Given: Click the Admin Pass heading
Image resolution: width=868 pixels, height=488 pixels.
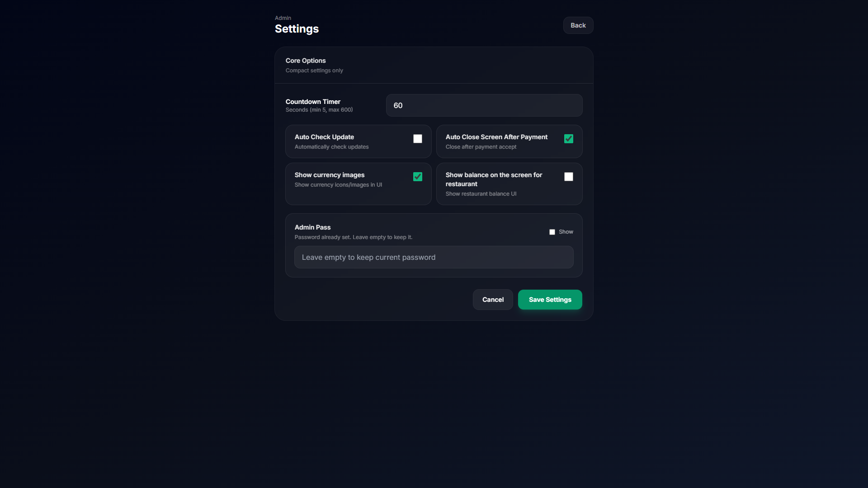Looking at the screenshot, I should (x=312, y=227).
